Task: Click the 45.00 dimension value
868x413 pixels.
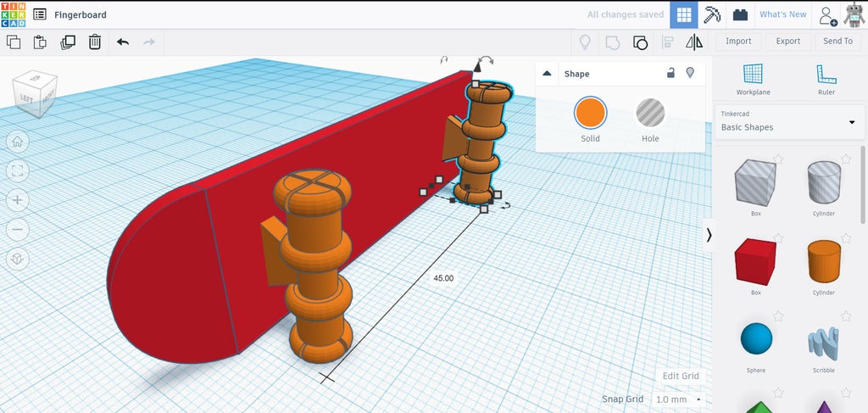Action: 442,278
